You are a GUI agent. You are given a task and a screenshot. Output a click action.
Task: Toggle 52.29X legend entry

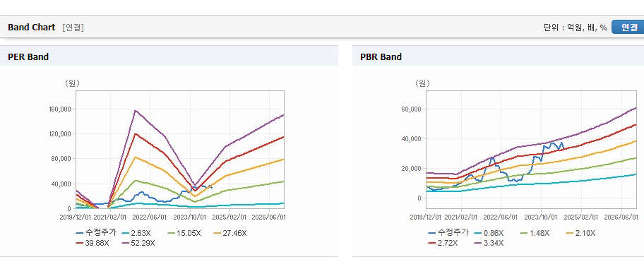pyautogui.click(x=139, y=243)
